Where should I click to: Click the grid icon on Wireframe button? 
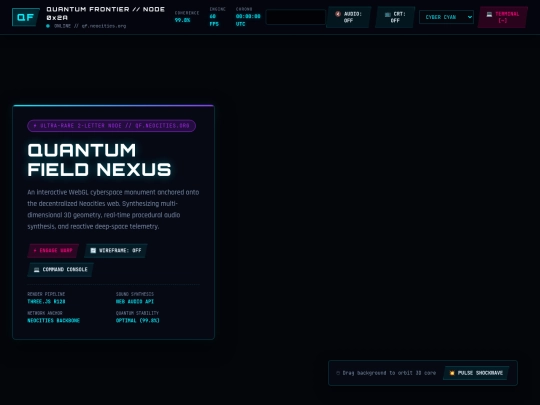click(93, 250)
